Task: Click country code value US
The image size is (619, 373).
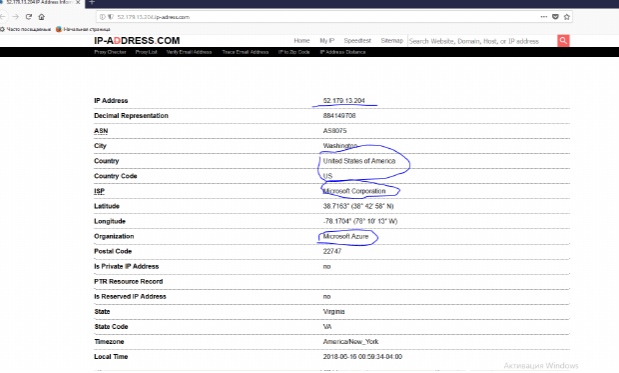Action: (x=328, y=176)
